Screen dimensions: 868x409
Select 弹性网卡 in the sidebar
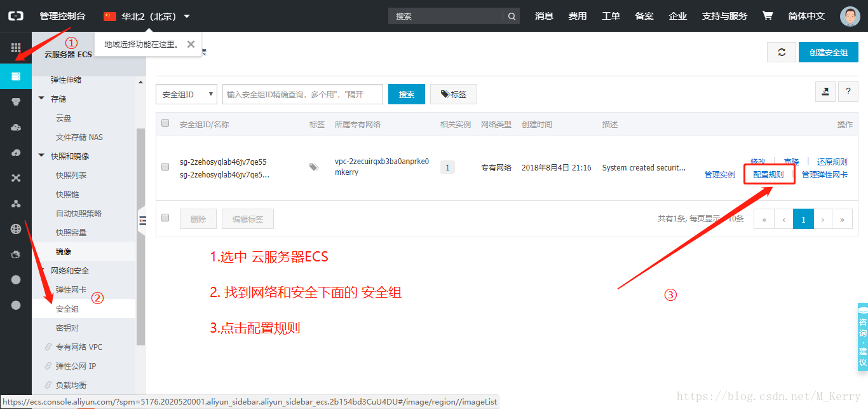point(71,289)
